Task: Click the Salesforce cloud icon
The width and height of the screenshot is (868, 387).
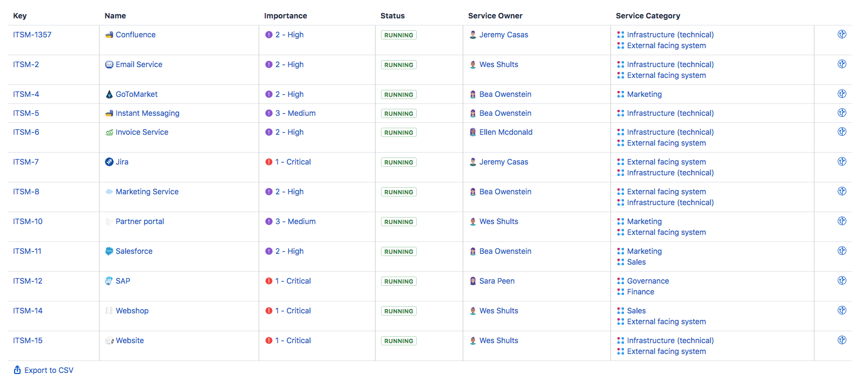Action: 109,251
